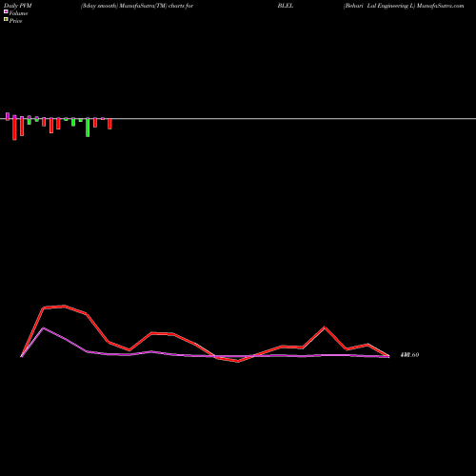Click the Volume legend color swatch

pyautogui.click(x=6, y=11)
